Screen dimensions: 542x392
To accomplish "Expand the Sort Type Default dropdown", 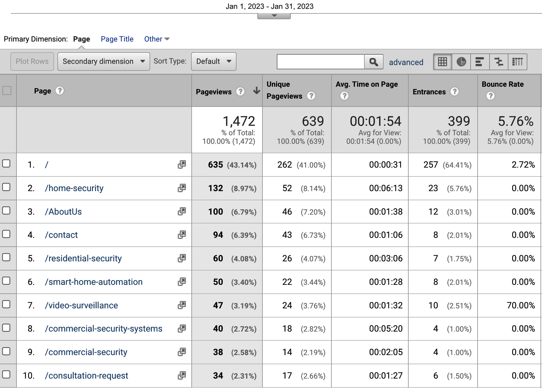I will pyautogui.click(x=213, y=61).
